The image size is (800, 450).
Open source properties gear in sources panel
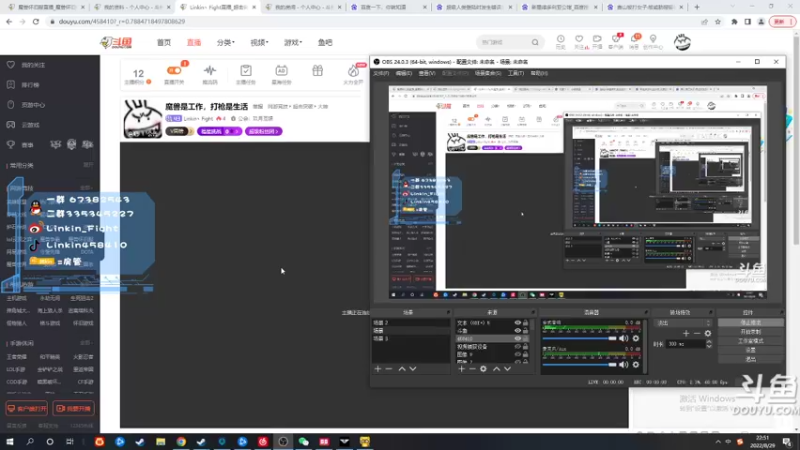tap(483, 368)
